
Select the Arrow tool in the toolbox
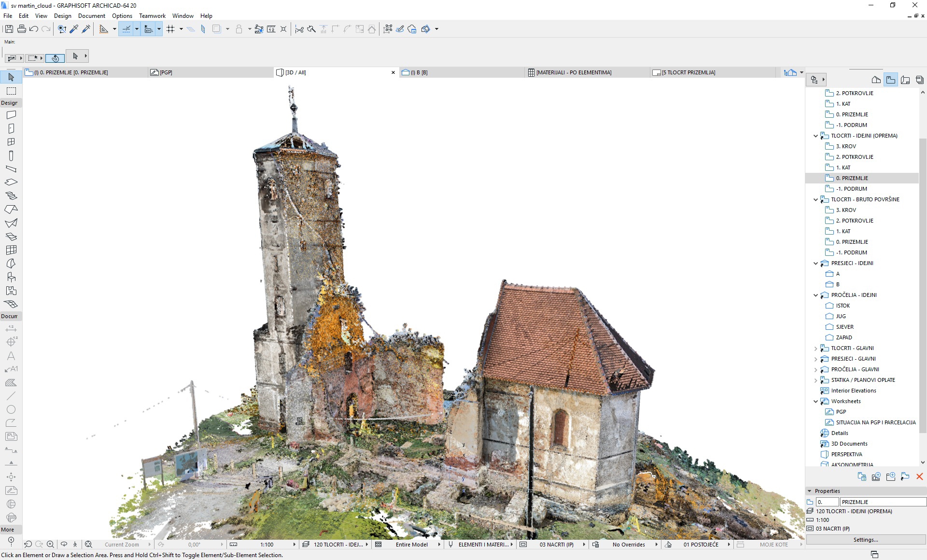pos(11,77)
